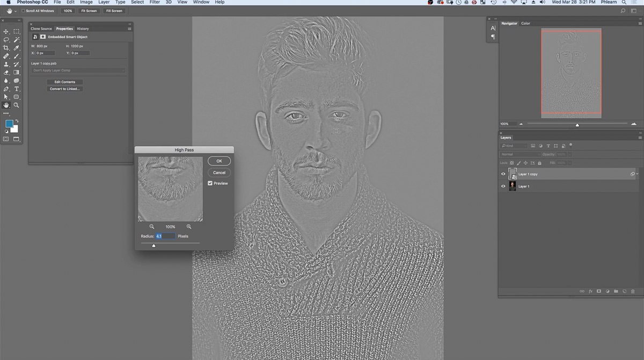Image resolution: width=644 pixels, height=360 pixels.
Task: Toggle the pixel layer filter
Action: pyautogui.click(x=533, y=146)
